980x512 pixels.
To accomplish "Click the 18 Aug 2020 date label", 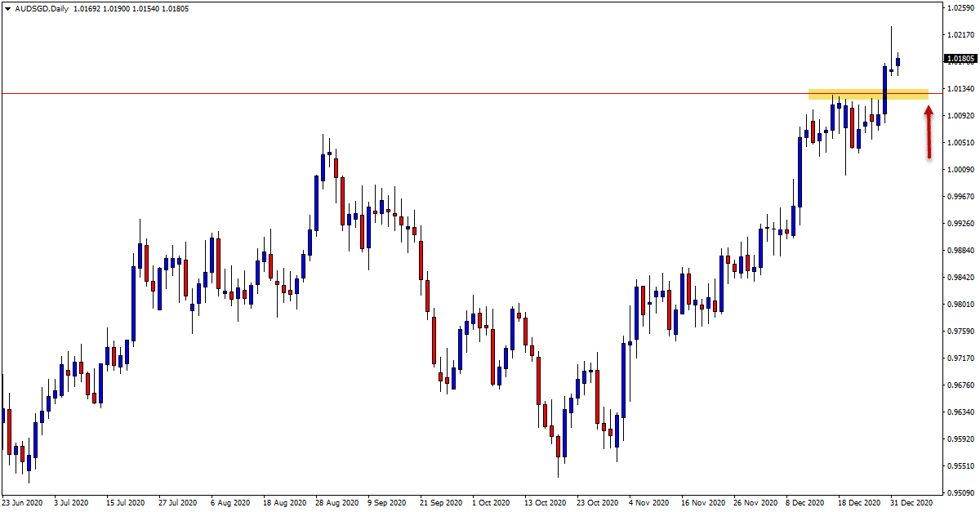I will pos(283,503).
